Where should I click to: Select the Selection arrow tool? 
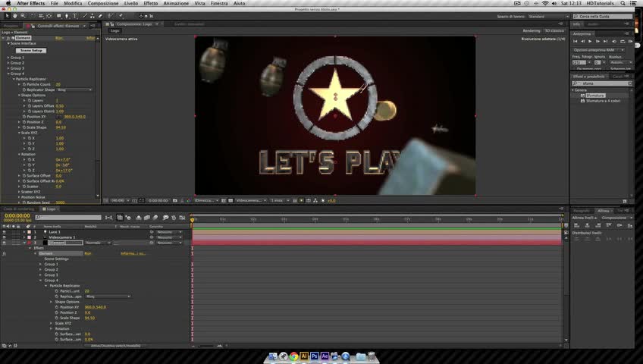[7, 16]
